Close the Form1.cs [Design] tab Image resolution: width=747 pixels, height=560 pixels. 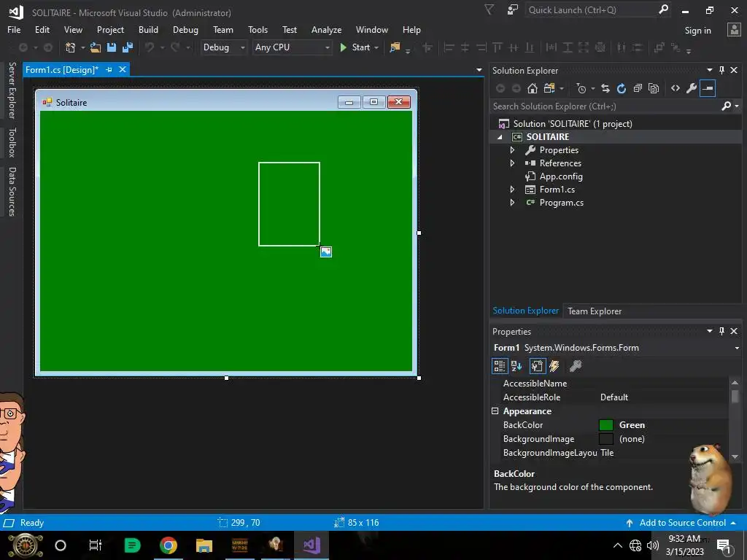point(123,69)
